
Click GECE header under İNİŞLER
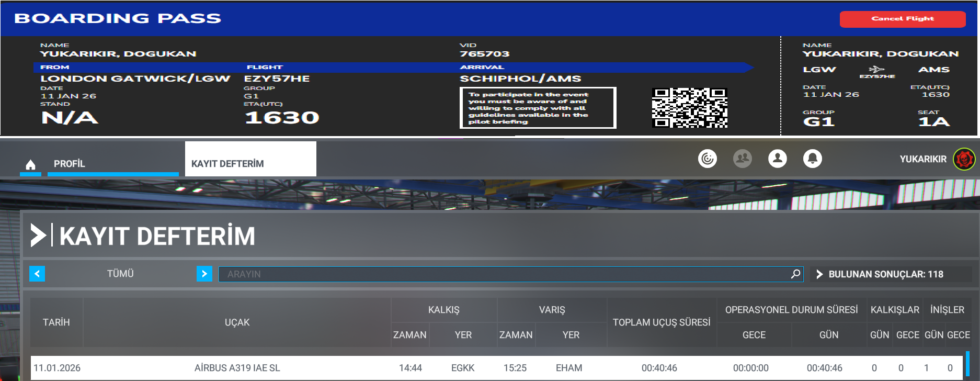click(x=959, y=335)
